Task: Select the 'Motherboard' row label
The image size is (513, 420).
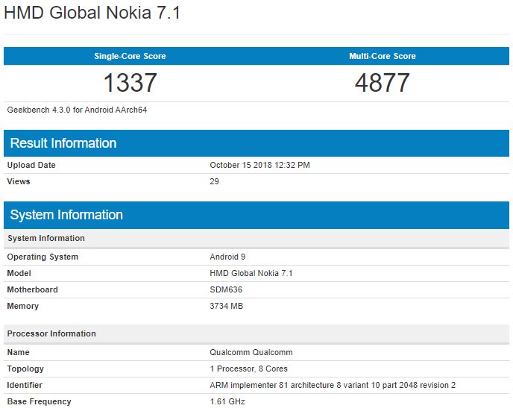Action: pyautogui.click(x=32, y=289)
